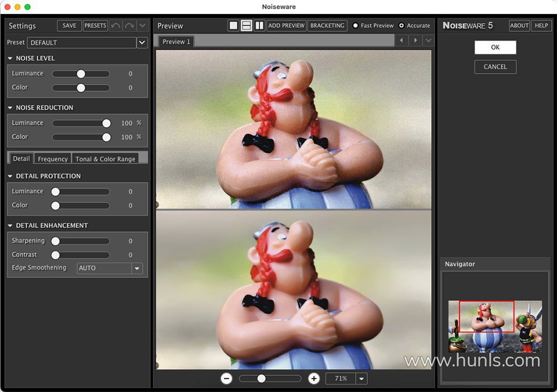The image size is (557, 392).
Task: Open Preset DEFAULT dropdown arrow
Action: point(142,42)
